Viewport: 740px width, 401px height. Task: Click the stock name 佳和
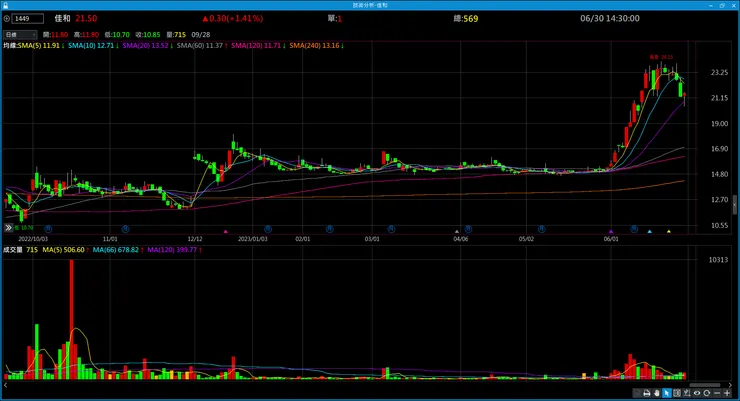[x=62, y=18]
